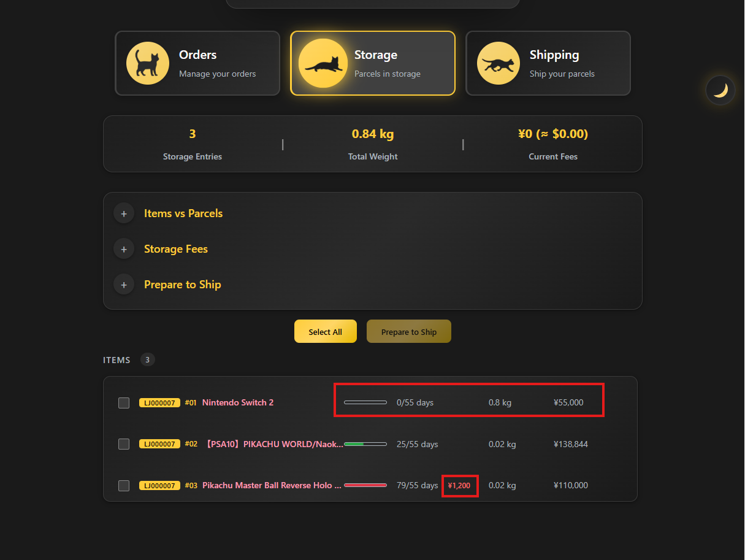The image size is (745, 560).
Task: Click the Select All button
Action: pyautogui.click(x=325, y=332)
